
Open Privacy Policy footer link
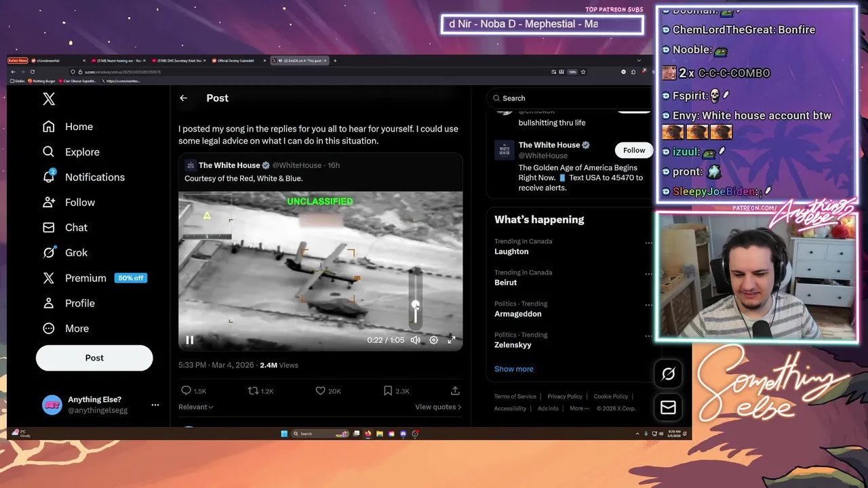[565, 396]
